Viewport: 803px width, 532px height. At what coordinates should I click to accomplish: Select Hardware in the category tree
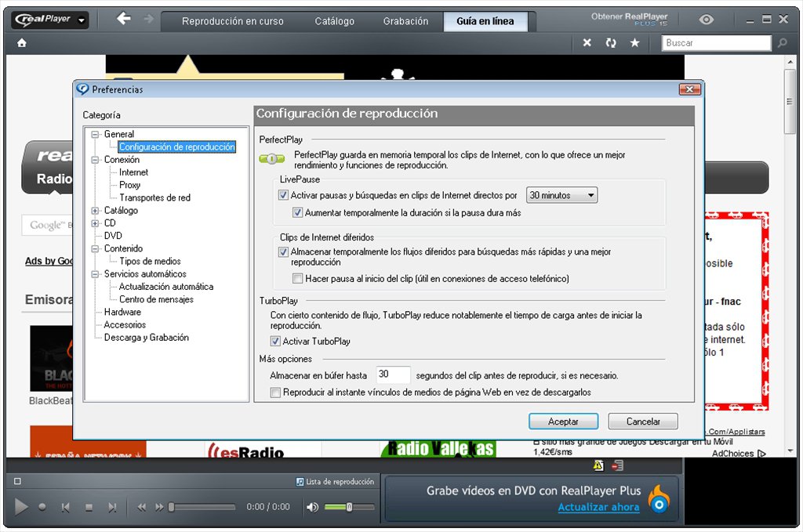[122, 312]
